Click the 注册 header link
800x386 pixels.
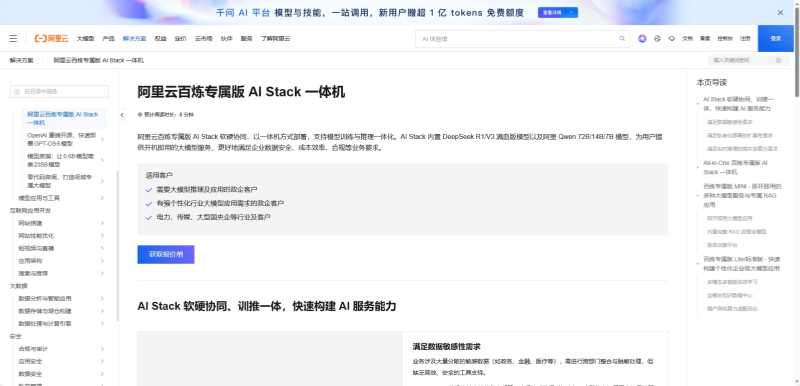[x=745, y=39]
